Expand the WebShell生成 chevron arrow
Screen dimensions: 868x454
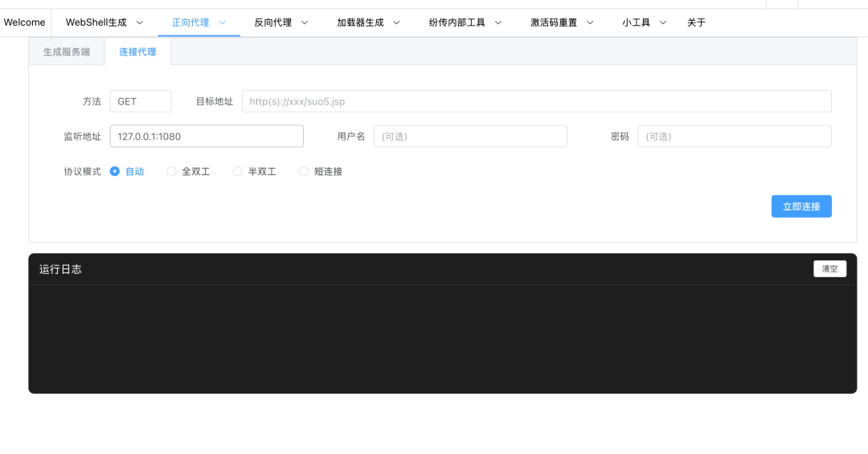pos(140,22)
